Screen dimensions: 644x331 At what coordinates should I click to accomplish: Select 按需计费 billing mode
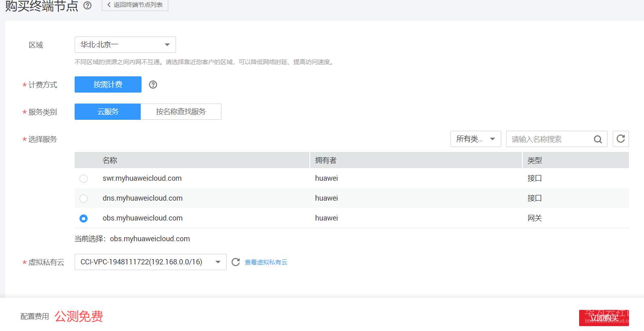108,84
